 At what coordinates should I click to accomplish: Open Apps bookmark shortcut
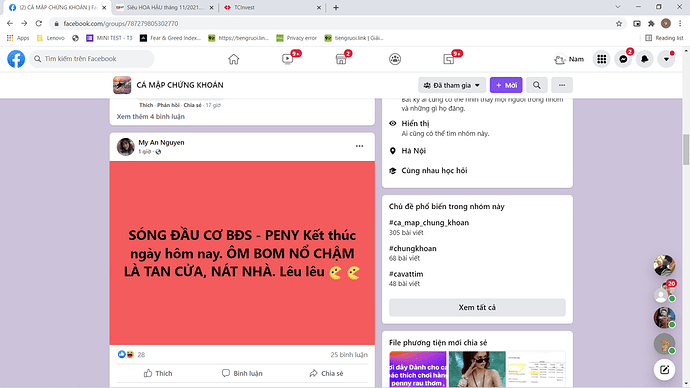(x=18, y=38)
